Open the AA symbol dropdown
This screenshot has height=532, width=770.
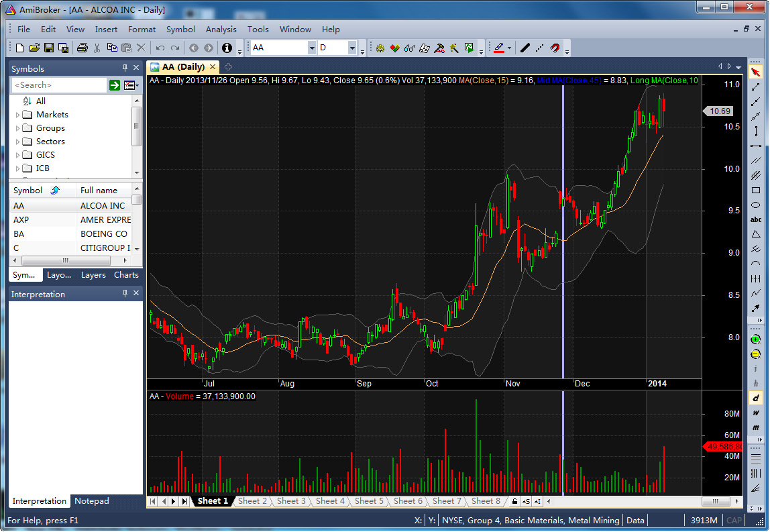[x=312, y=48]
